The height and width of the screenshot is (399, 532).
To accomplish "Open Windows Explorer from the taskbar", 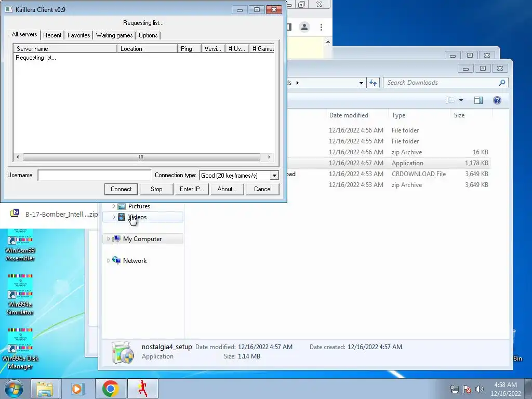I will tap(45, 389).
